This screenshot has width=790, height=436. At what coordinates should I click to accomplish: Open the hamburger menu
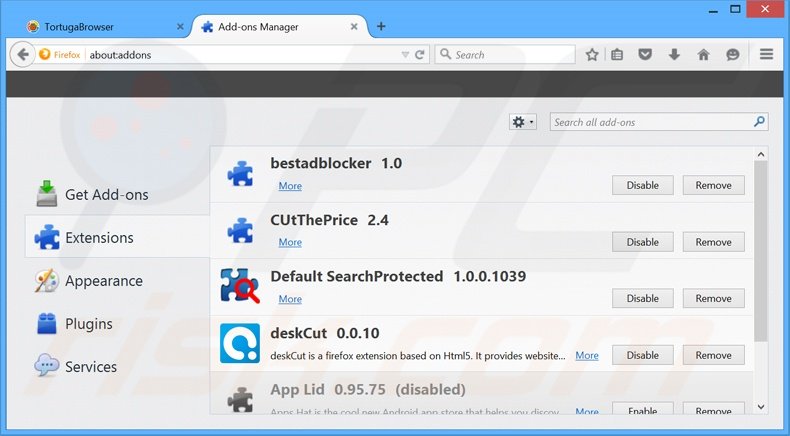766,54
